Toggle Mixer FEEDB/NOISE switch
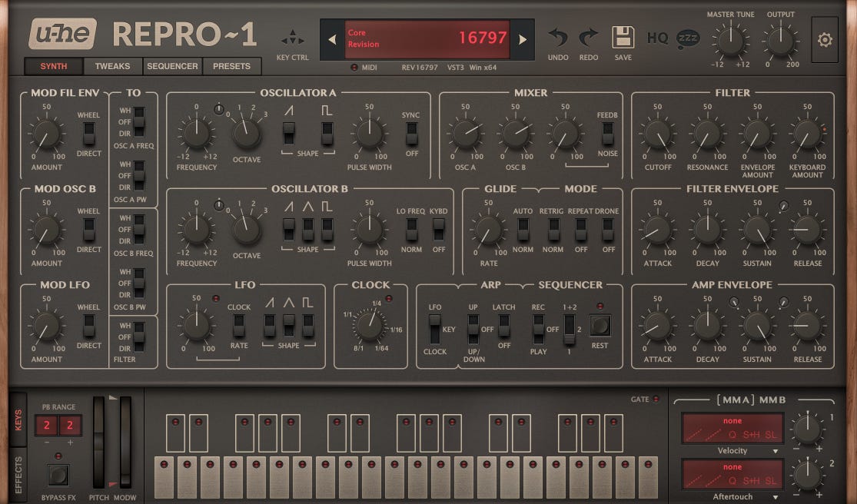This screenshot has height=504, width=857. pos(607,133)
